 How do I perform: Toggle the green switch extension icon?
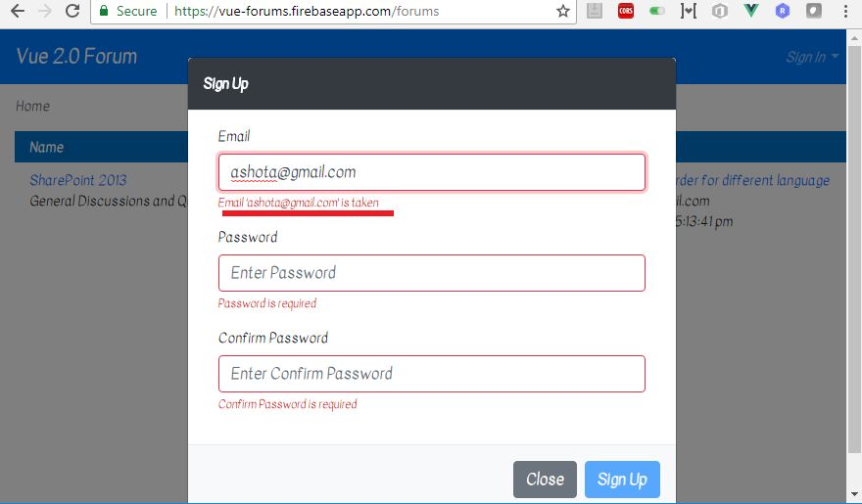[657, 11]
